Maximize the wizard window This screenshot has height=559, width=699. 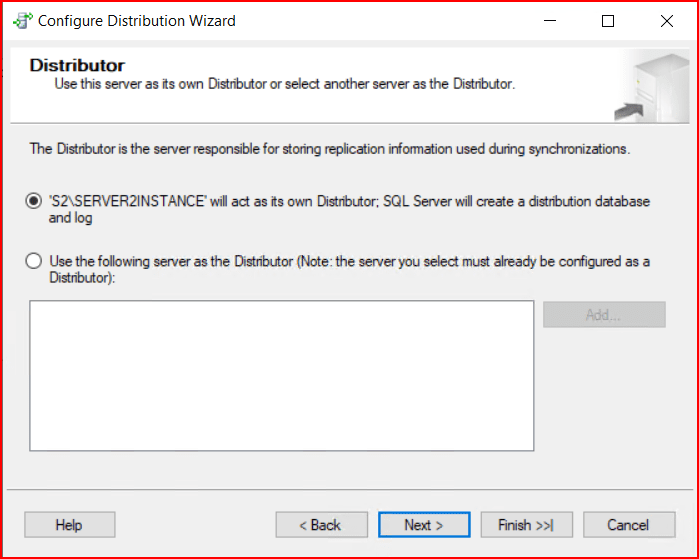(x=607, y=21)
